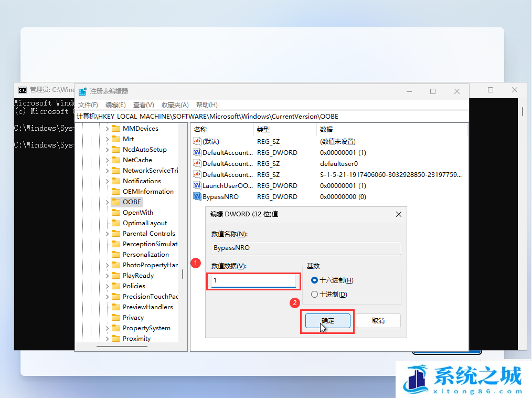Screen dimensions: 532x398
Task: Expand the Policies tree node
Action: (107, 286)
